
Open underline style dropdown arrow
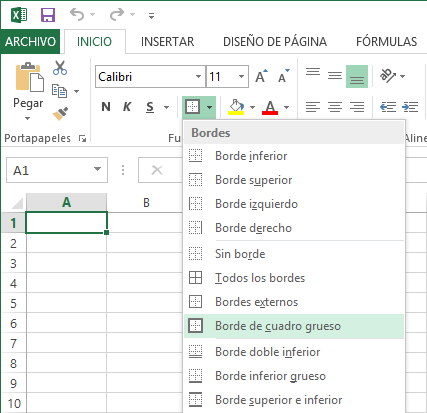(x=166, y=107)
